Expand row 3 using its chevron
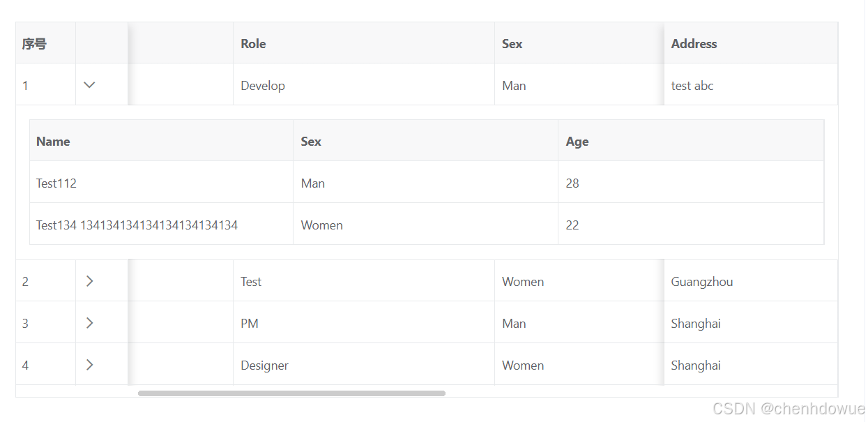 pos(89,323)
